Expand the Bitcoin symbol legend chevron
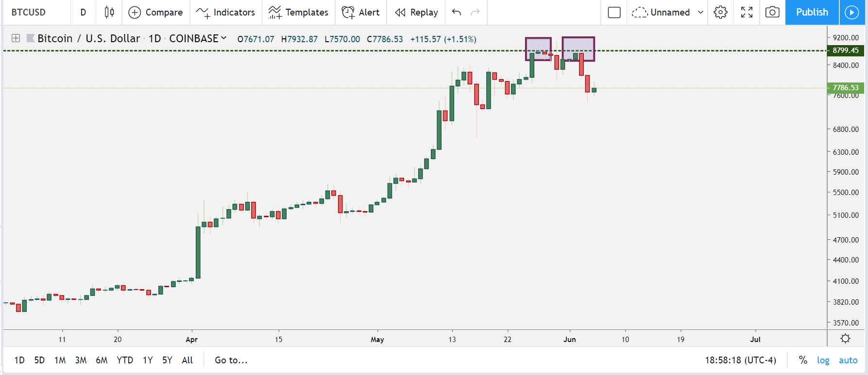This screenshot has width=868, height=375. [223, 38]
